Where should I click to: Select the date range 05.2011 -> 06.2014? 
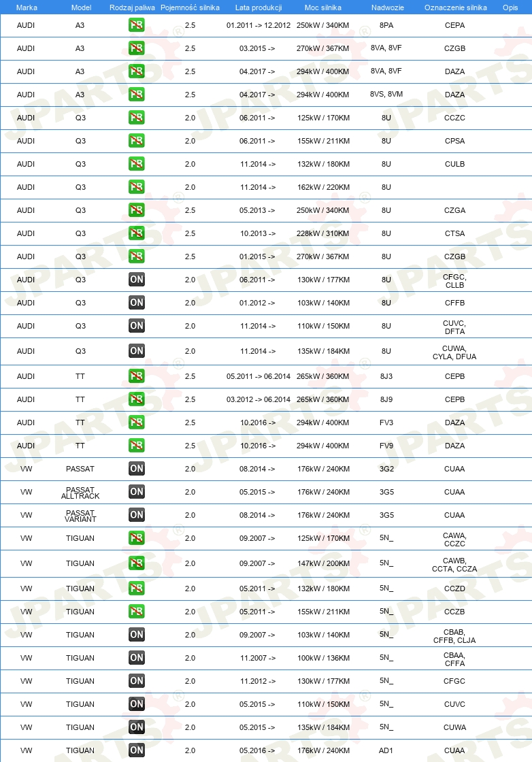(259, 376)
